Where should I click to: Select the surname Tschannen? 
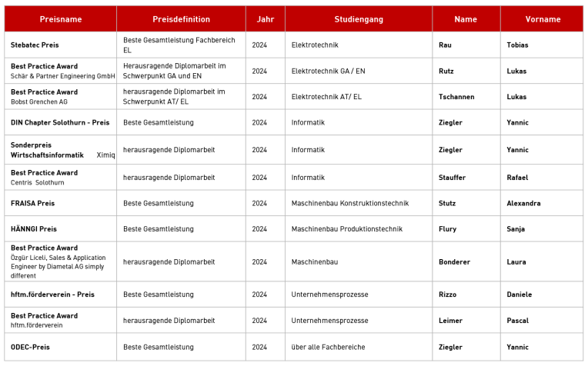(456, 97)
